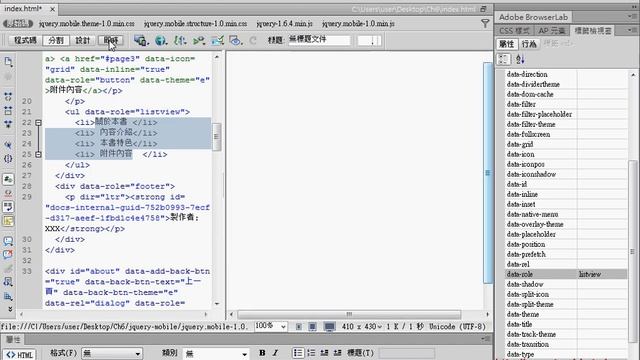
Task: Switch to 程式碼 code view
Action: click(x=25, y=40)
